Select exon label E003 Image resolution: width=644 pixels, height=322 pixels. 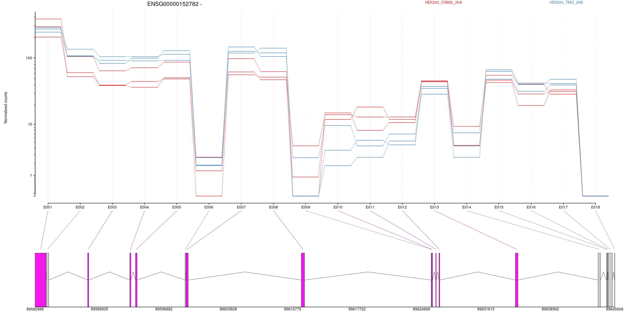pyautogui.click(x=112, y=207)
